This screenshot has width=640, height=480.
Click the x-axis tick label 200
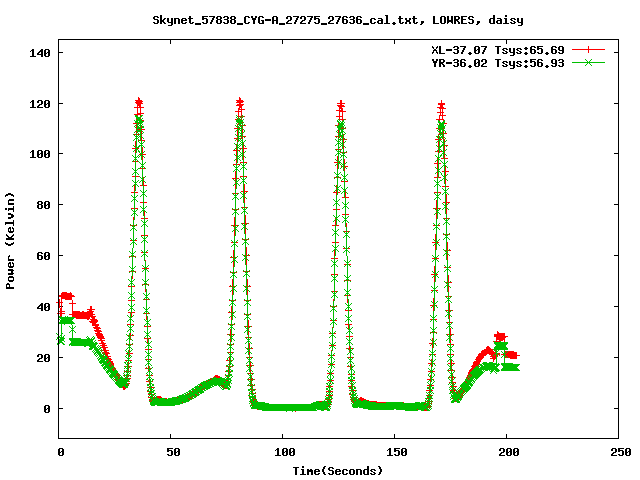pyautogui.click(x=509, y=452)
